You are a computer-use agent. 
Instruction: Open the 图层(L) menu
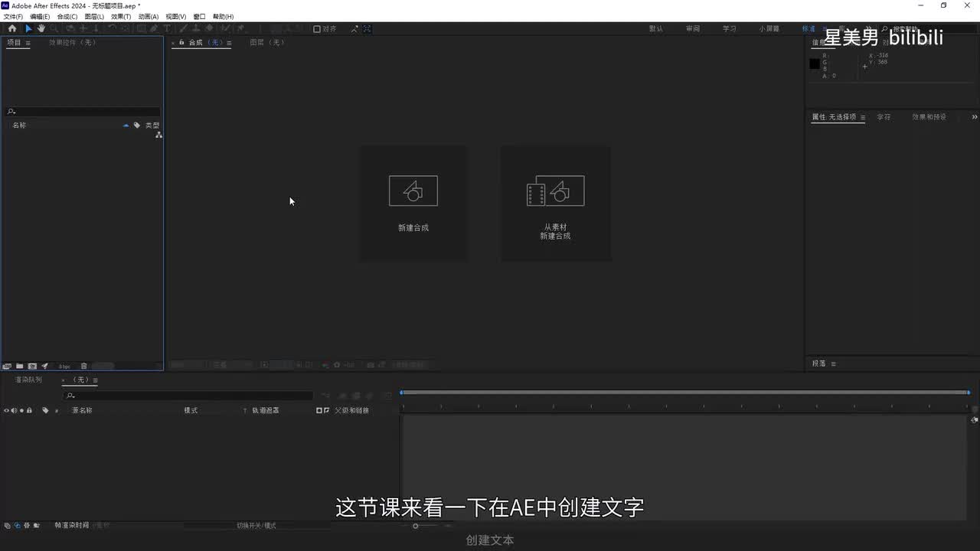(x=94, y=16)
